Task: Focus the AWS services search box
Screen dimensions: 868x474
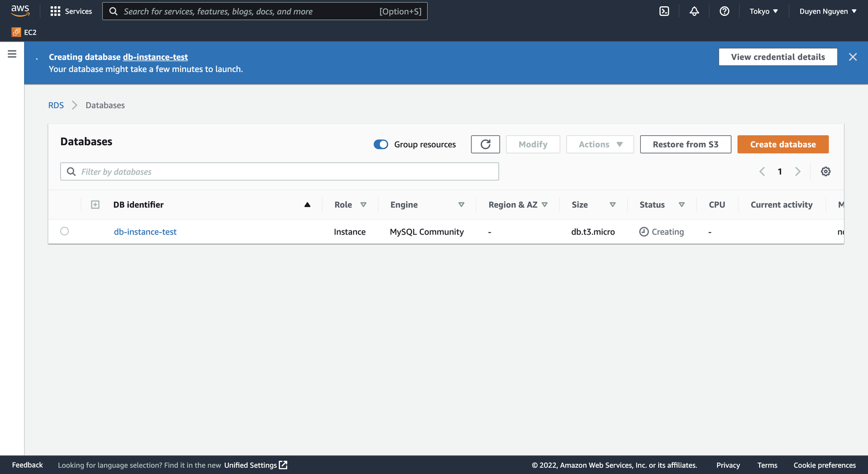Action: (x=265, y=11)
